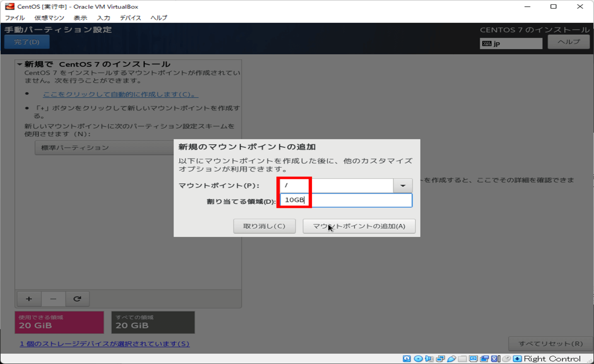Click the mouse integration status icon

pyautogui.click(x=506, y=359)
